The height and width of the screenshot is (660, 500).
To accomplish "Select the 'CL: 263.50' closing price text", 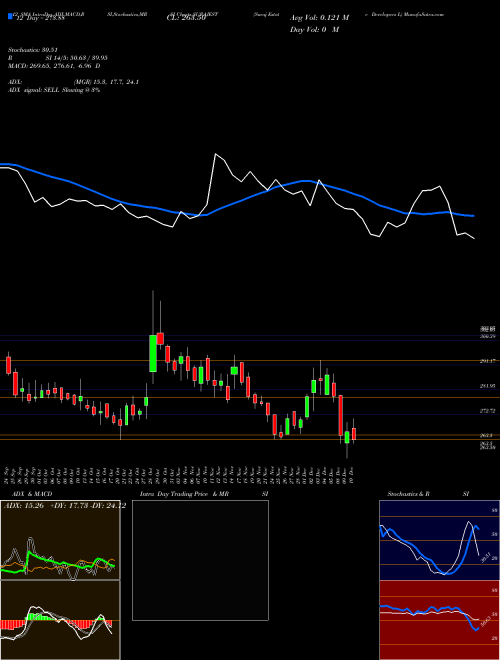I will coord(186,18).
